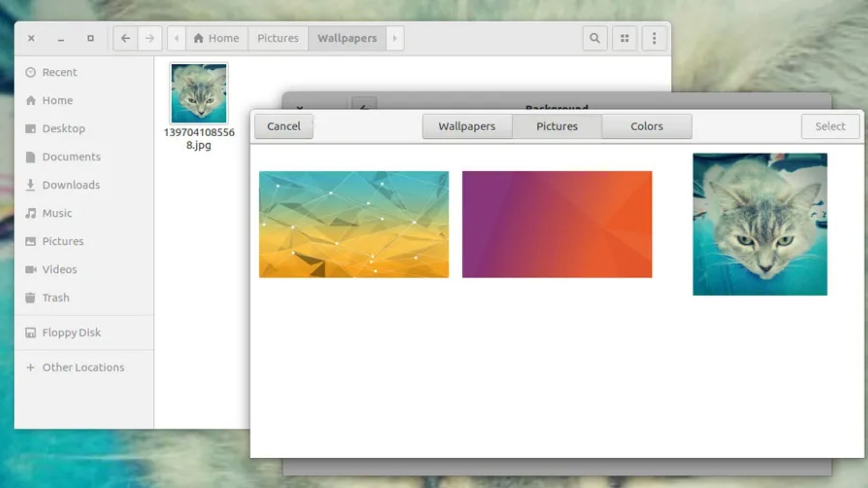The height and width of the screenshot is (488, 868).
Task: Open Downloads in the sidebar
Action: point(84,185)
